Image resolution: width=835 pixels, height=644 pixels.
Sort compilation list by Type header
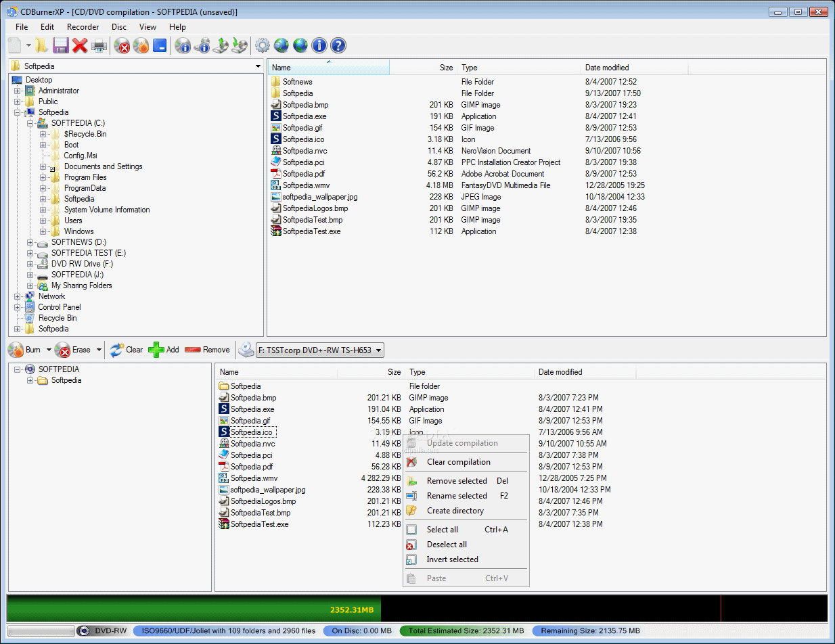click(x=470, y=372)
